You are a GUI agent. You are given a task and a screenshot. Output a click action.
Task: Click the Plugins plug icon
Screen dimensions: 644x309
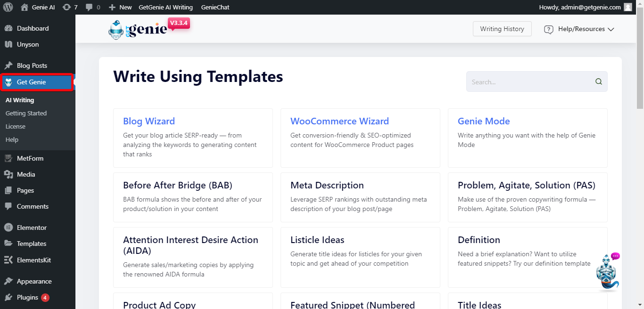pos(8,297)
